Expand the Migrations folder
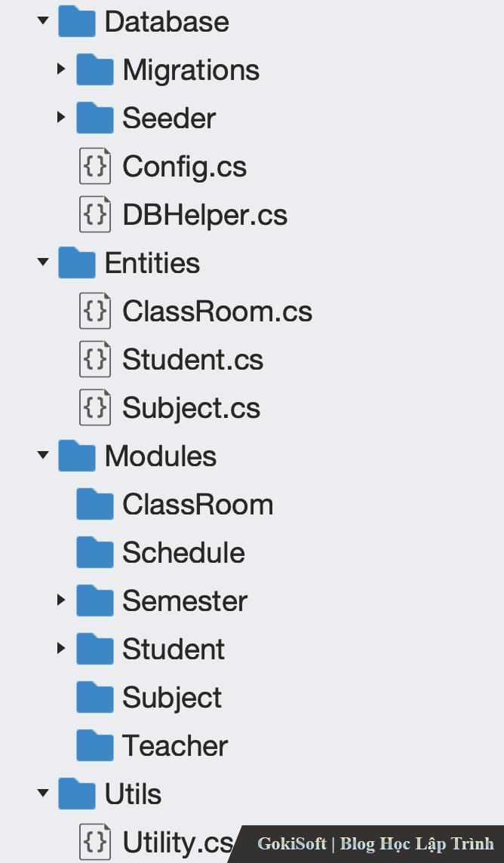 [61, 69]
